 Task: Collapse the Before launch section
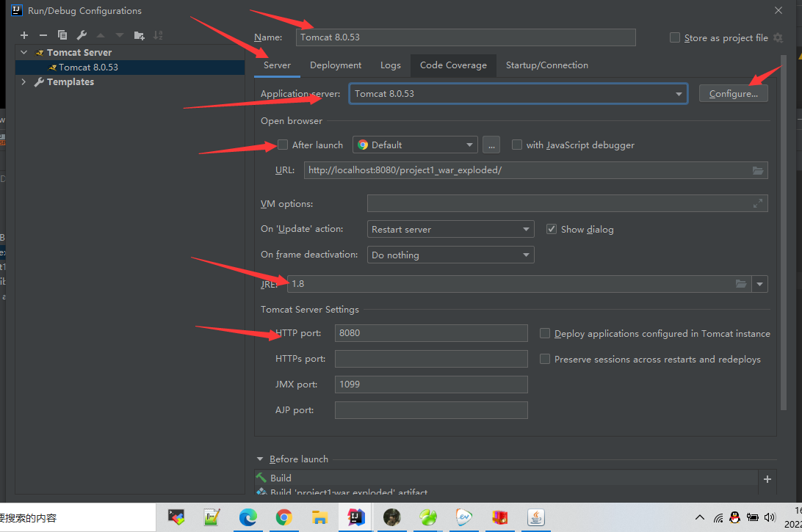(x=260, y=459)
